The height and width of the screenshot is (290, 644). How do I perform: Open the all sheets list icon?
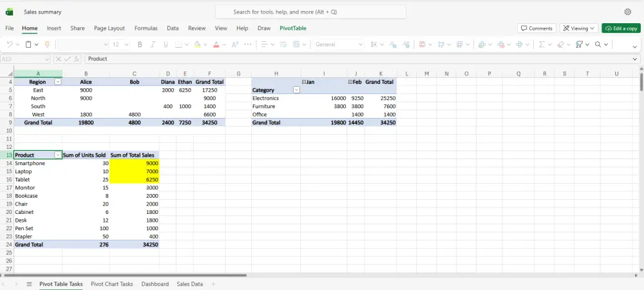(29, 284)
